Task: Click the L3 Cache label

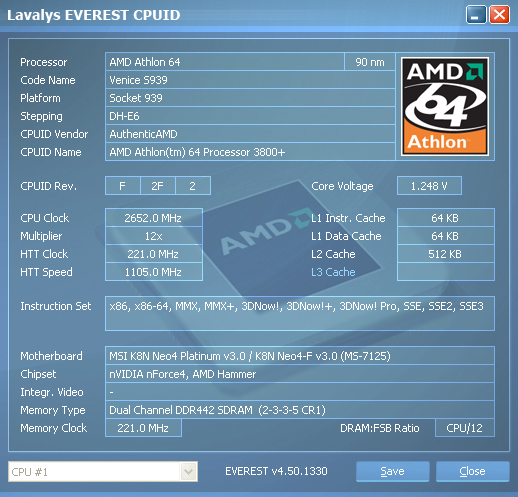Action: click(x=333, y=272)
